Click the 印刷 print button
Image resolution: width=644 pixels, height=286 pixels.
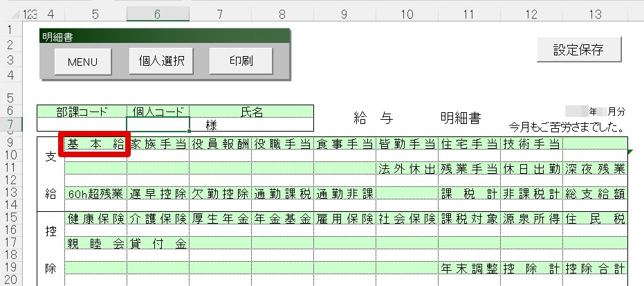click(x=241, y=61)
